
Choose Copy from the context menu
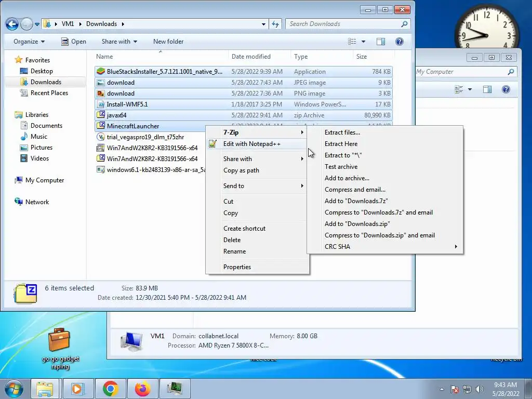(258, 213)
